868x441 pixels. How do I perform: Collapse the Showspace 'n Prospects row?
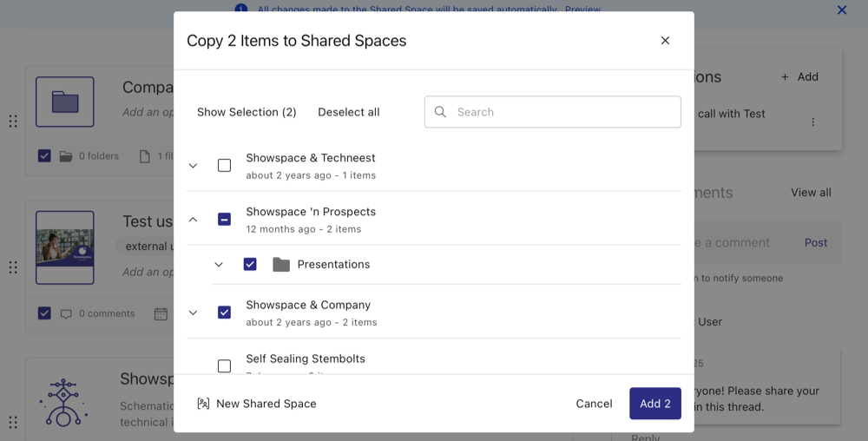point(193,220)
